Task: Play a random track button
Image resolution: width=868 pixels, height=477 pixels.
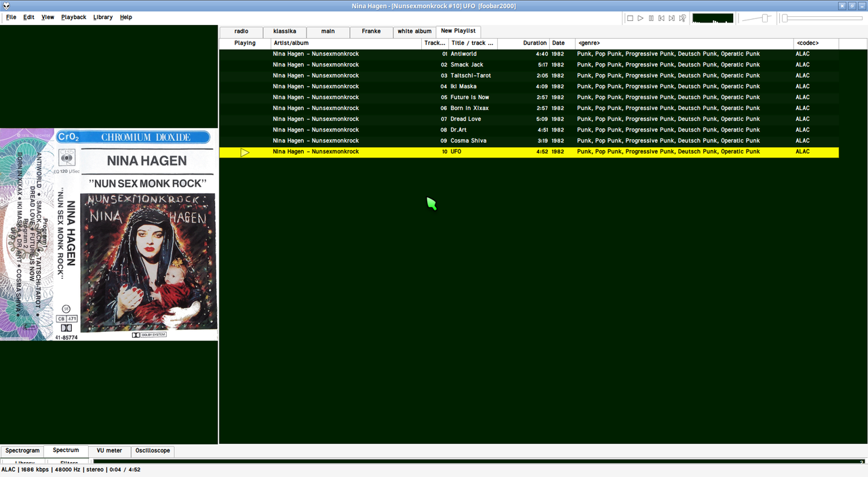Action: pos(682,18)
